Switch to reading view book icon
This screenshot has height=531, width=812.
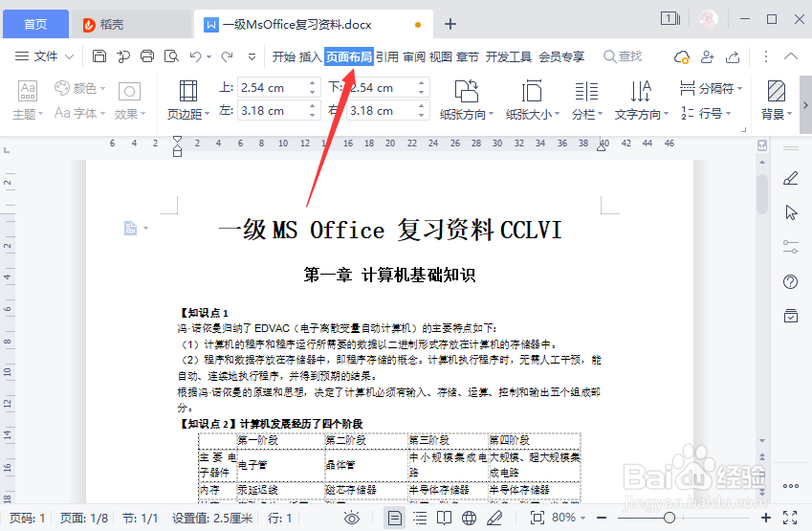[x=444, y=518]
